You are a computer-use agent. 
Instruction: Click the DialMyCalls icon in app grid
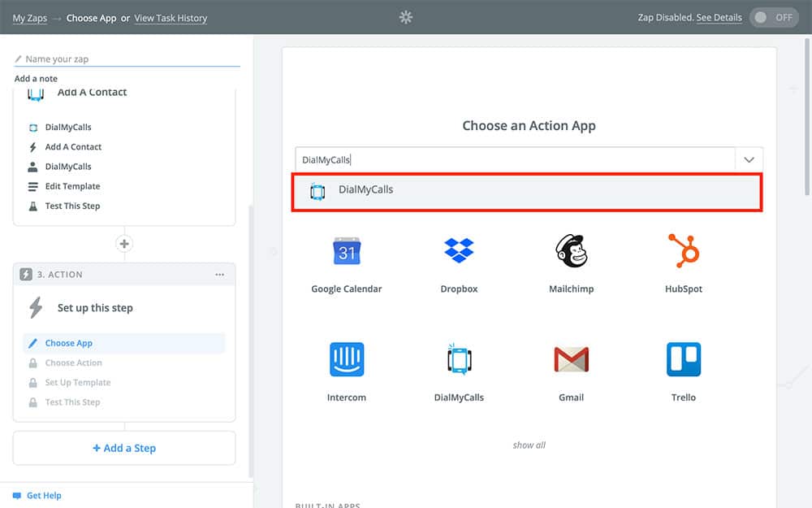(459, 360)
